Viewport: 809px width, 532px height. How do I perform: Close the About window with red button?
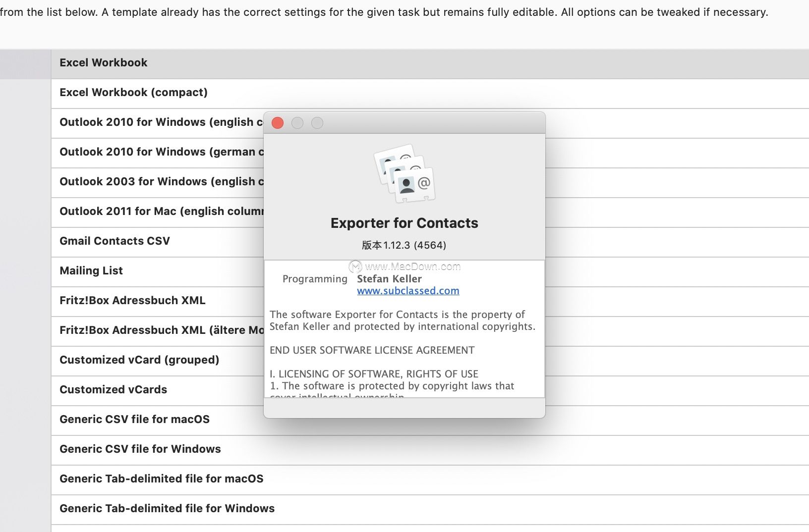[278, 123]
